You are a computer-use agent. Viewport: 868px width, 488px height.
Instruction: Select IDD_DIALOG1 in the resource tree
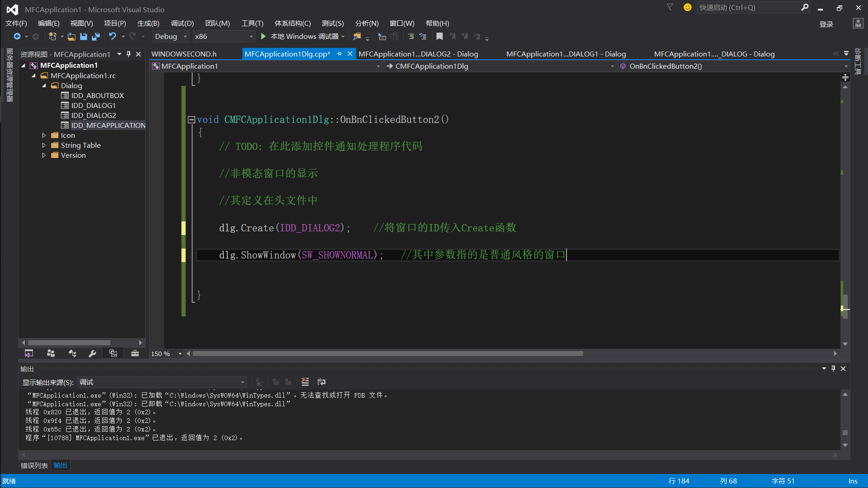(93, 106)
